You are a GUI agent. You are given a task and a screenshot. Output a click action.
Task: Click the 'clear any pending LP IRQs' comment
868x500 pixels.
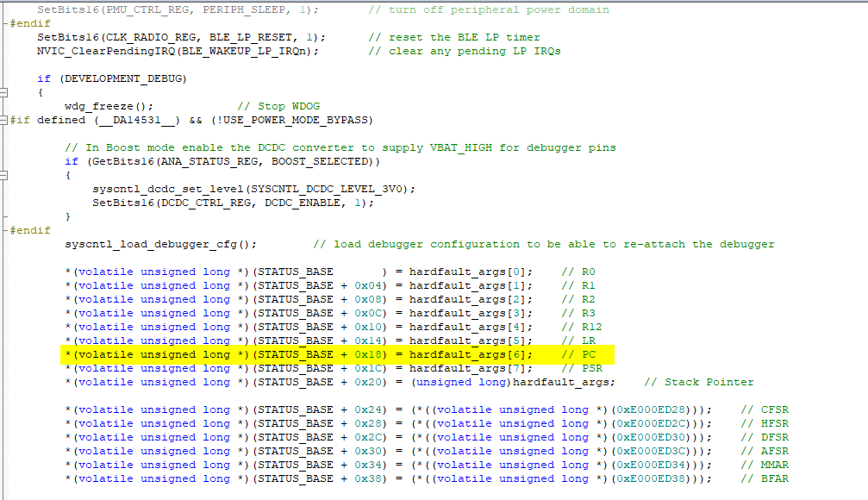(465, 51)
